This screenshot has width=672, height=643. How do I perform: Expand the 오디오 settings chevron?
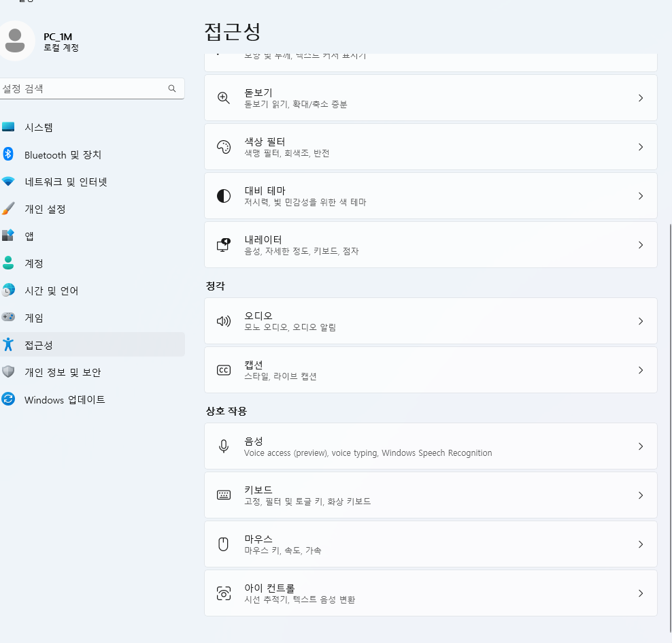pos(641,321)
